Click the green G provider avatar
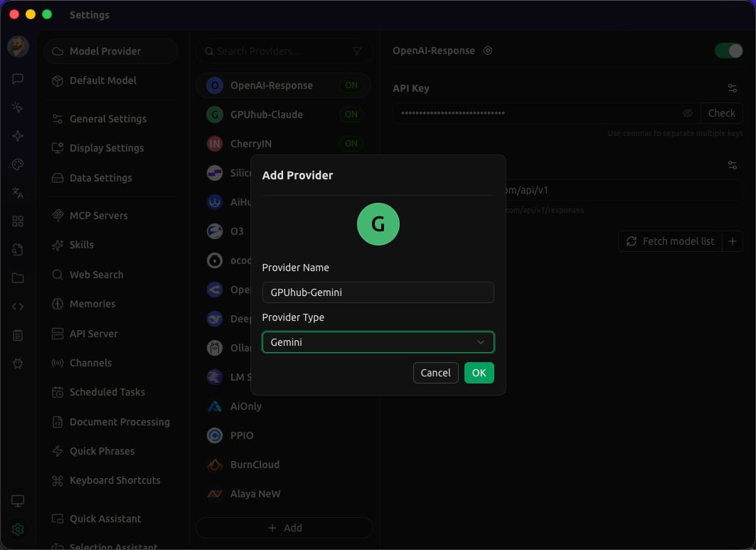 point(378,224)
